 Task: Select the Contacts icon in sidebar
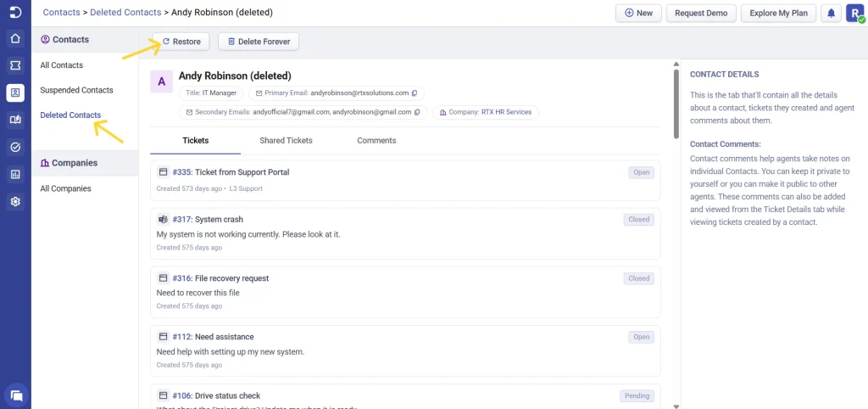[x=15, y=92]
